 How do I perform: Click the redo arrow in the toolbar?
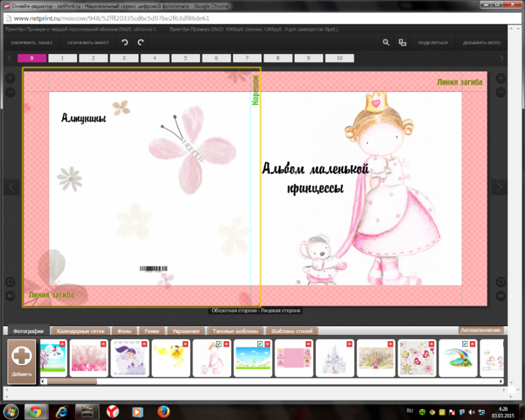pyautogui.click(x=141, y=42)
